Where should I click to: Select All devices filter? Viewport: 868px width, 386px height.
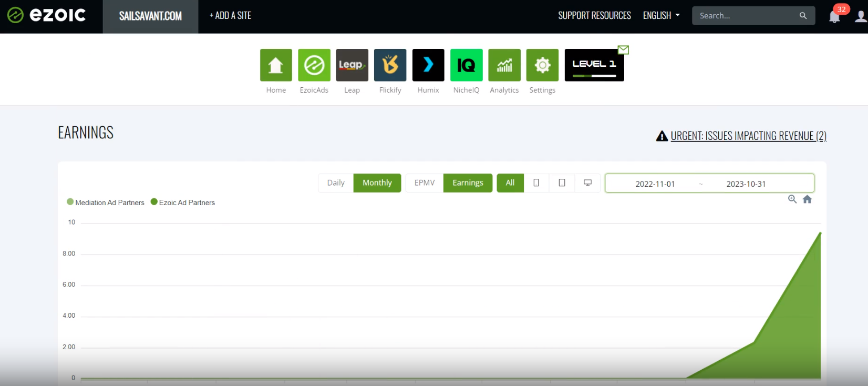(x=510, y=183)
